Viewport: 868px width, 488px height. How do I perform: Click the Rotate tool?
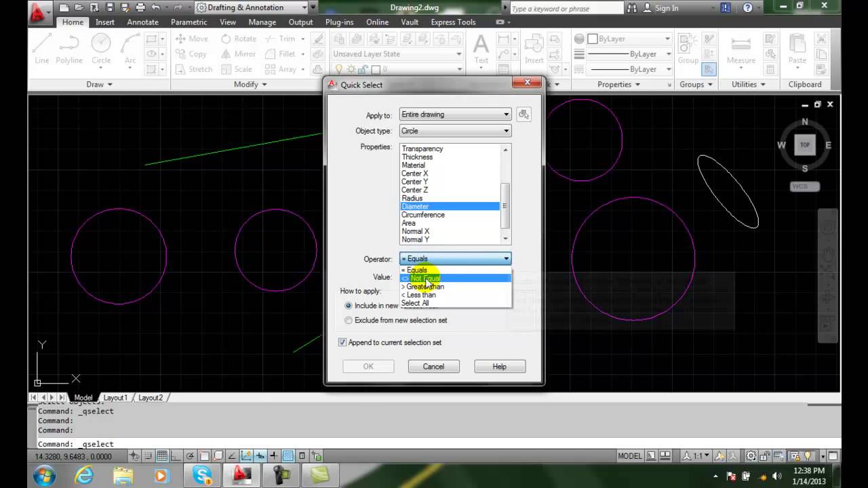239,39
